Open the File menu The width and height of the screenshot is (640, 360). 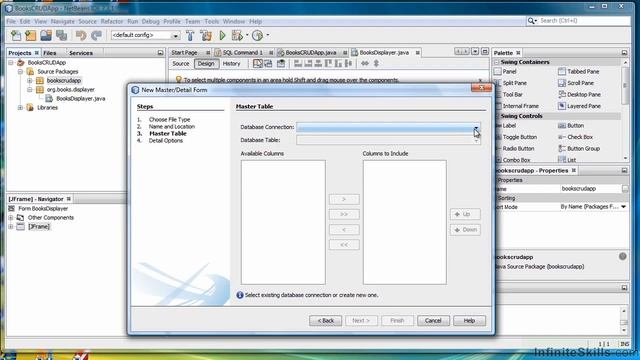11,22
